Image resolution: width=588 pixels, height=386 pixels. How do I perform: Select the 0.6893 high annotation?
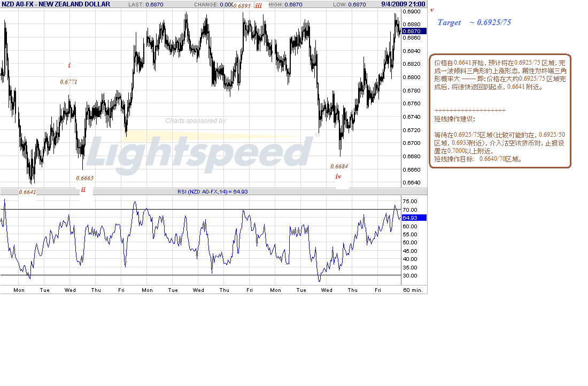click(x=242, y=6)
